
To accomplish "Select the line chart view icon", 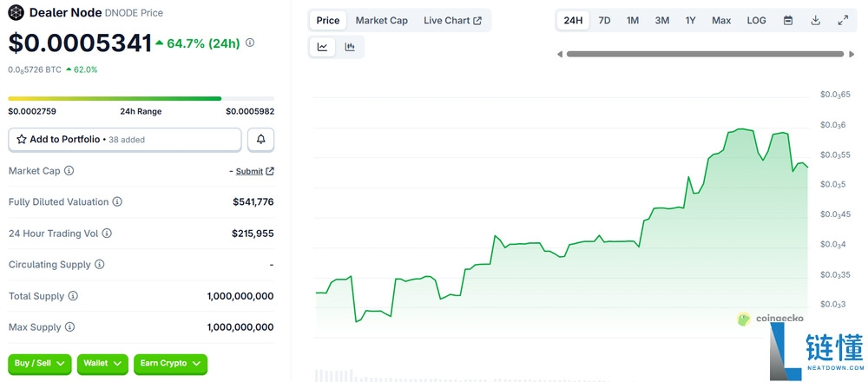I will tap(323, 47).
